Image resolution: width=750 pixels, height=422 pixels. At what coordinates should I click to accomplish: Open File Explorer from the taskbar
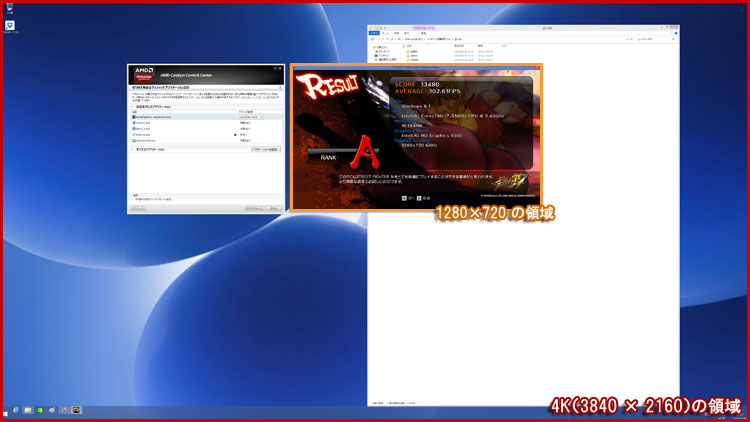(x=29, y=410)
